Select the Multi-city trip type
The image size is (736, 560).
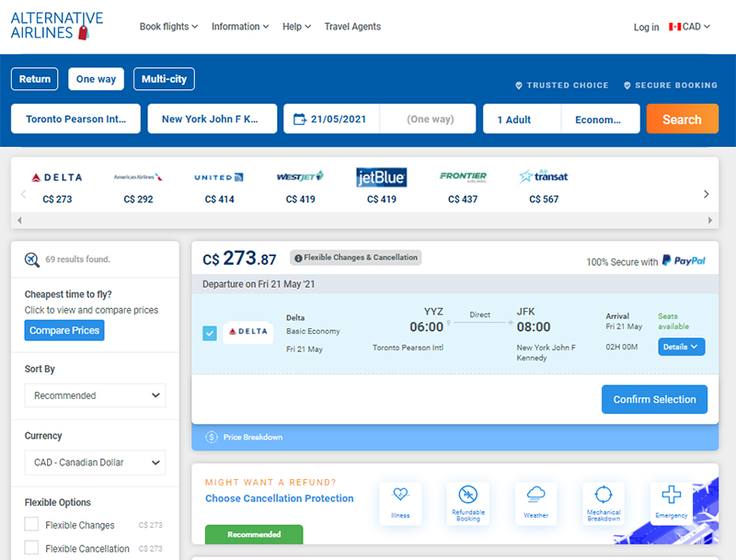coord(165,79)
